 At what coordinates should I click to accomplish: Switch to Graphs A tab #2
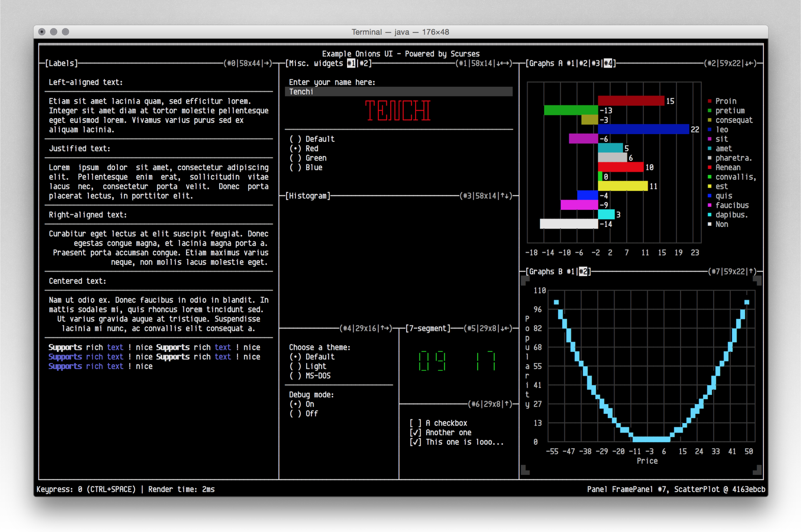(583, 63)
